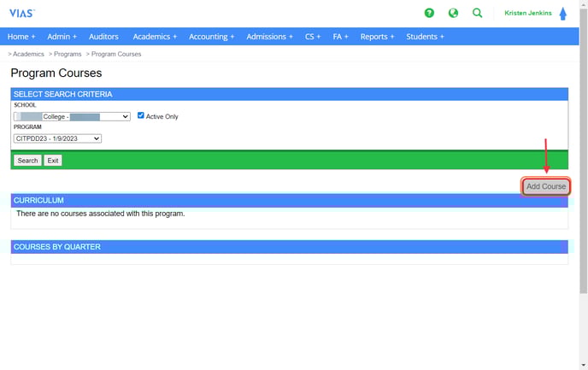588x370 pixels.
Task: Toggle the Active Only checkbox
Action: (141, 115)
